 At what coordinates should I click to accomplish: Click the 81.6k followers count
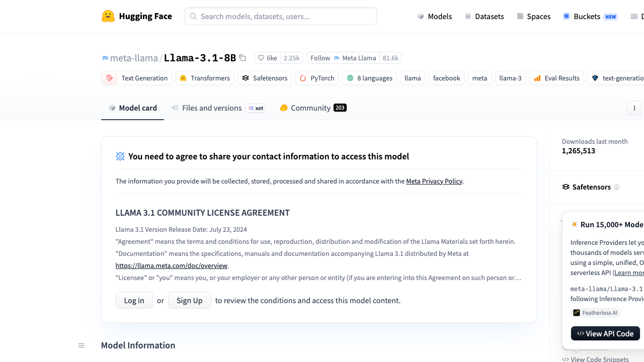point(390,58)
